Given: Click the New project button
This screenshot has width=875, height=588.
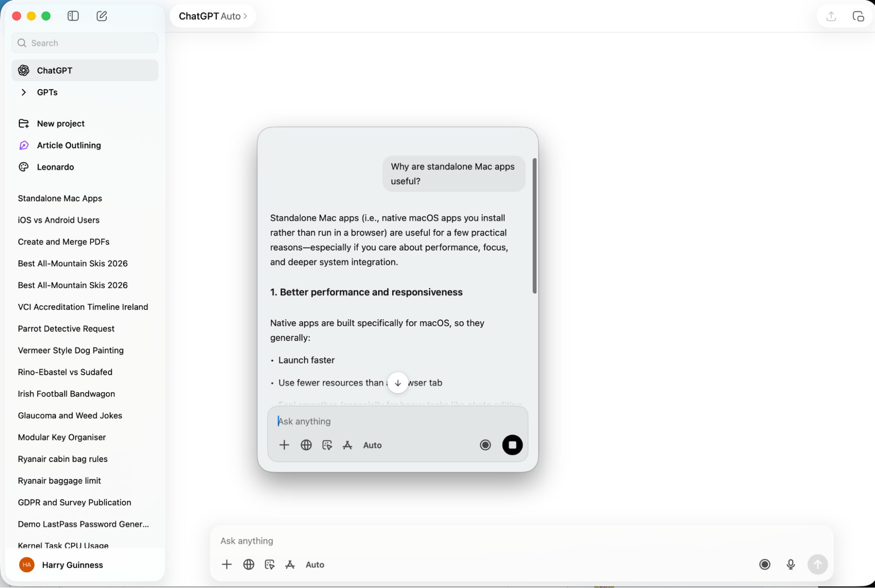Looking at the screenshot, I should pyautogui.click(x=60, y=123).
